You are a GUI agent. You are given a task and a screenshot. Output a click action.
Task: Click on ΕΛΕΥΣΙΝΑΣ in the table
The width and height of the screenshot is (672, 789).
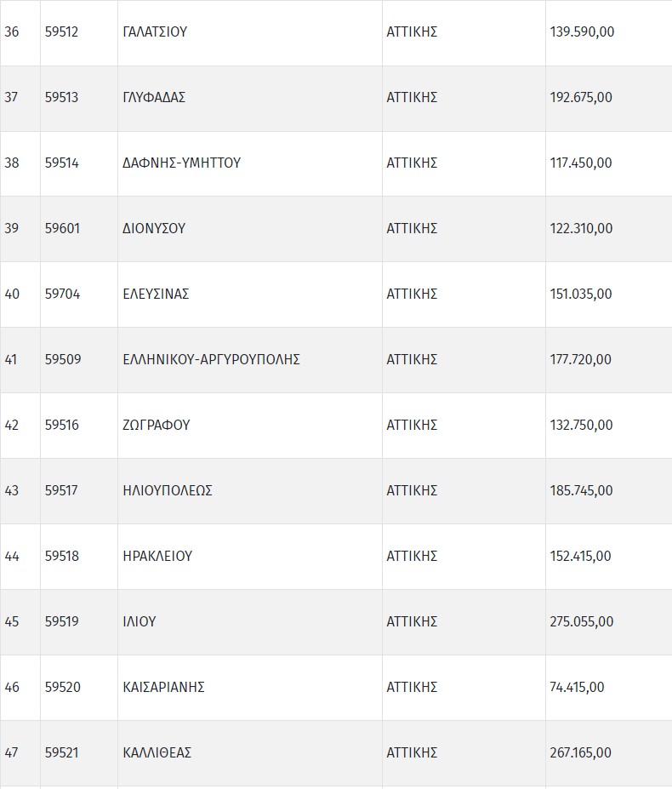156,294
